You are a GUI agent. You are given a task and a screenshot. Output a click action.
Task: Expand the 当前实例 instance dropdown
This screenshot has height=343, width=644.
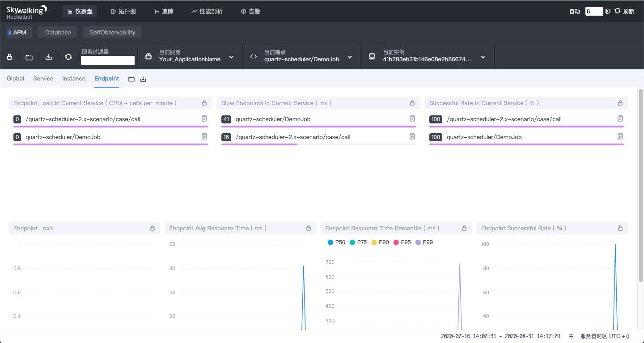(x=483, y=57)
